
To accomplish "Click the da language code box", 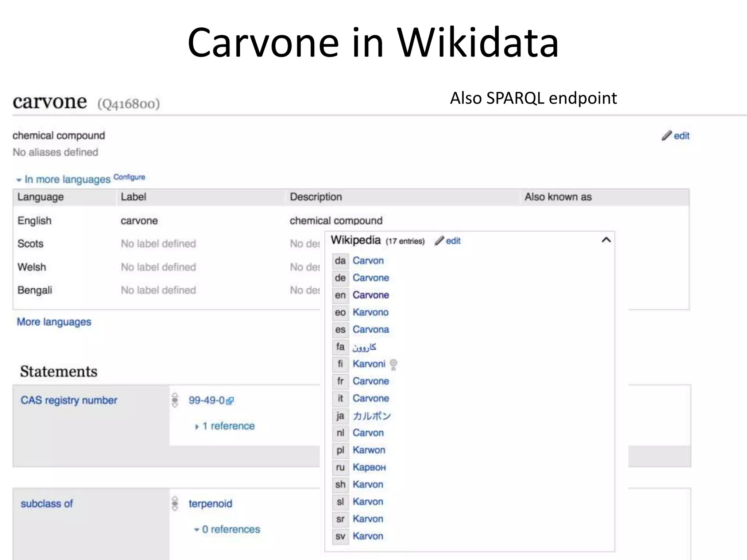I will tap(340, 261).
